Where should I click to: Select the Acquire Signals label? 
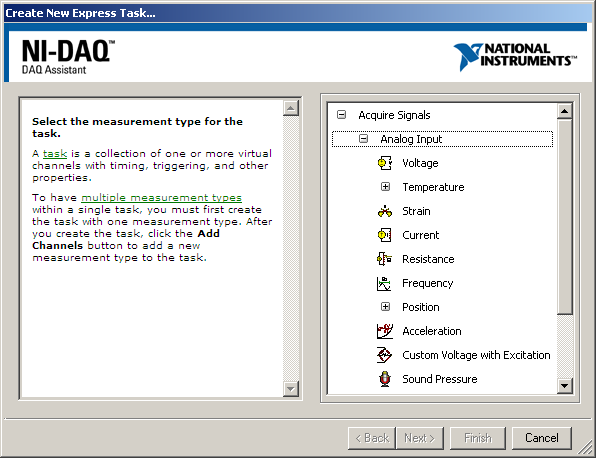click(394, 115)
